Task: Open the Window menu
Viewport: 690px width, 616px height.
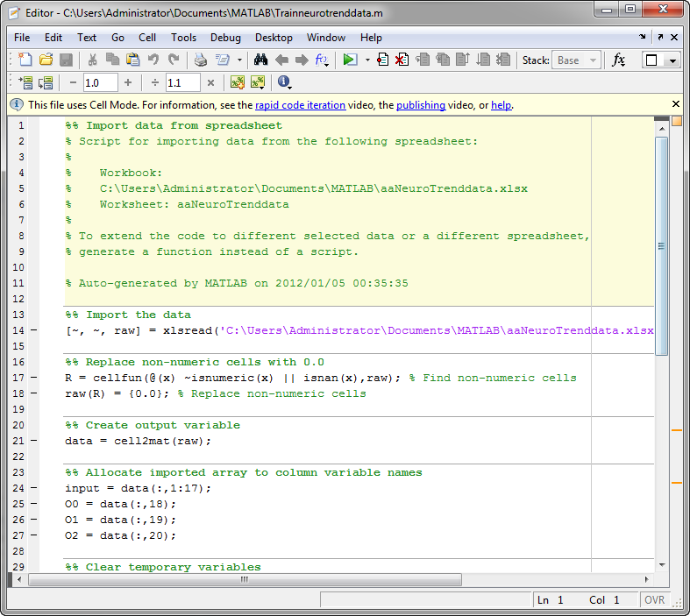Action: click(326, 38)
